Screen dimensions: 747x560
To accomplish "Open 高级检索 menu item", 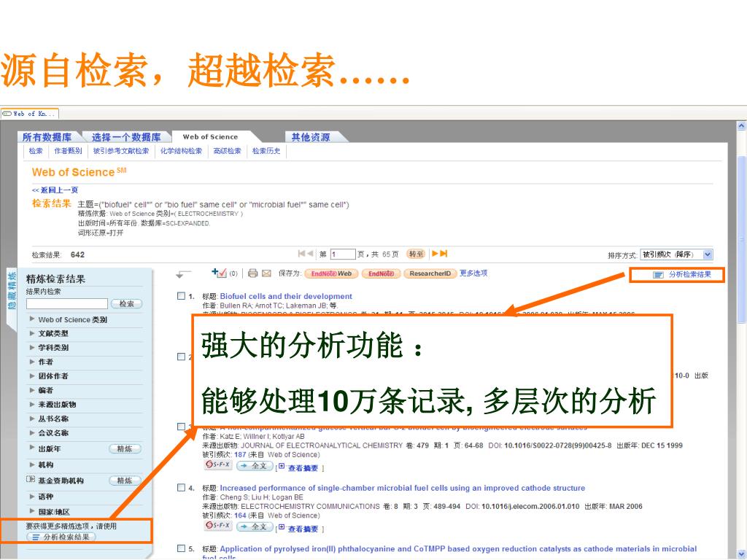I will [228, 151].
